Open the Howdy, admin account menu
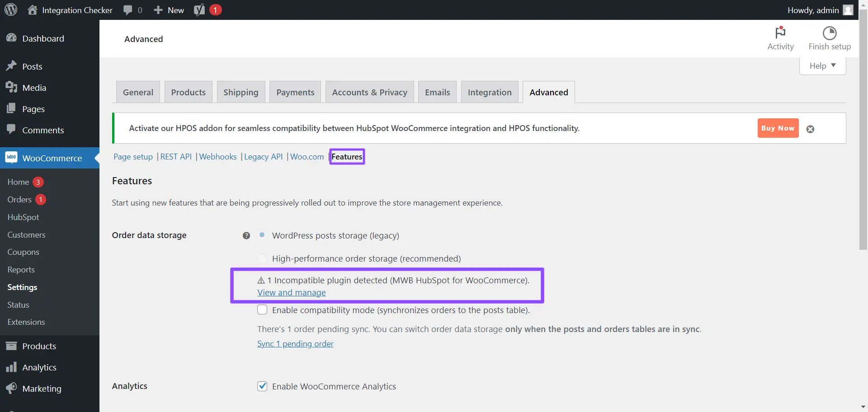Screen dimensions: 868x412 819,10
